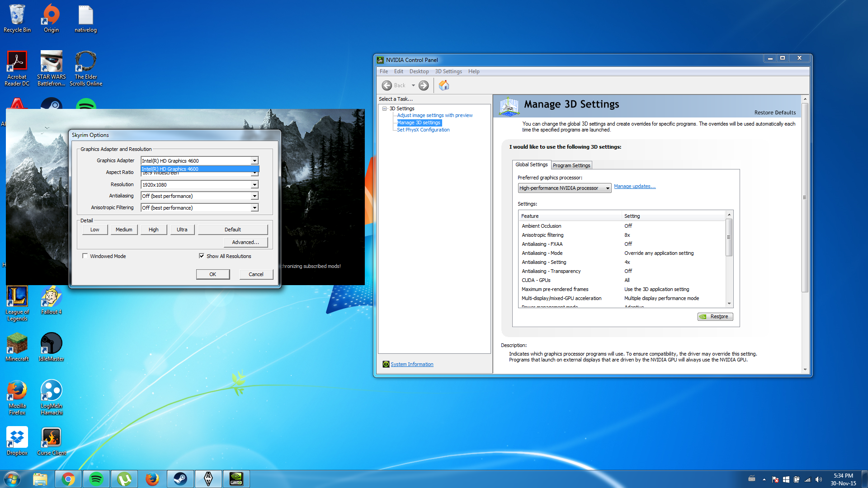Open the Resolution dropdown in Skyrim Options
Viewport: 868px width, 488px height.
coord(255,185)
